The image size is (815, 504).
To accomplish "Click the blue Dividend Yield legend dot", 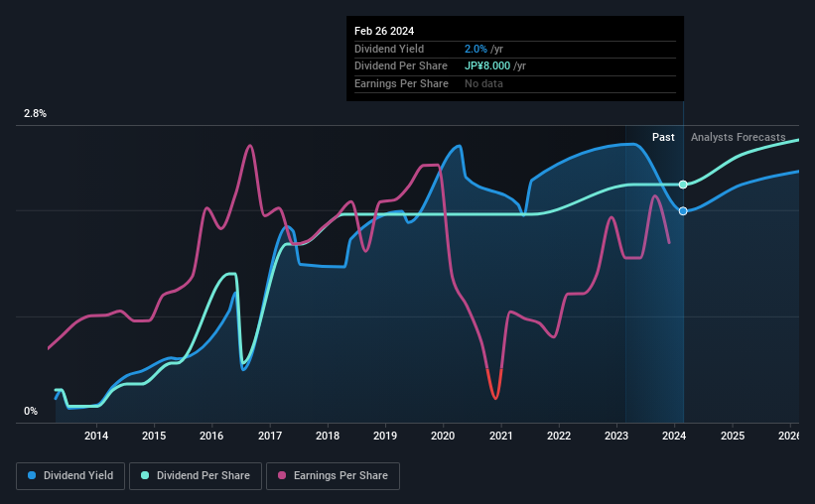I will 32,475.
